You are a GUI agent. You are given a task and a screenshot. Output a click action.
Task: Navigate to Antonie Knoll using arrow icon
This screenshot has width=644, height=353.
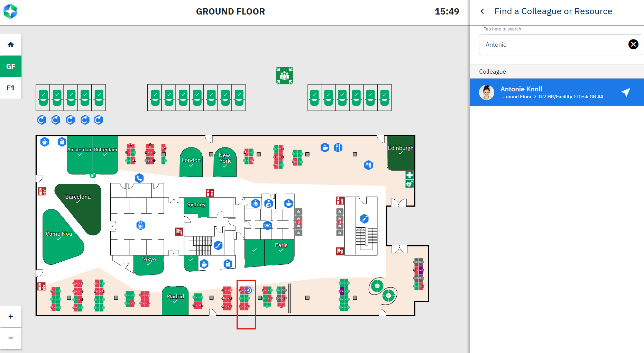pyautogui.click(x=626, y=92)
